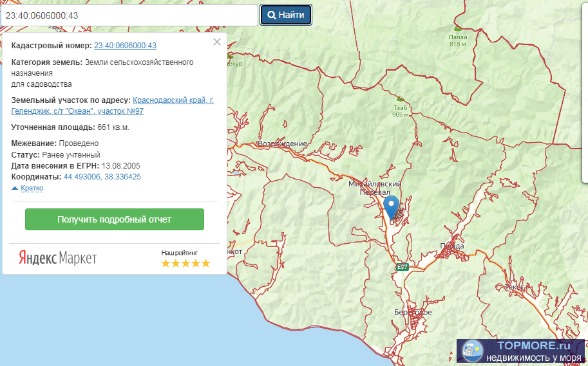This screenshot has height=366, width=588.
Task: Click the Получить подробный отчет button
Action: 115,219
